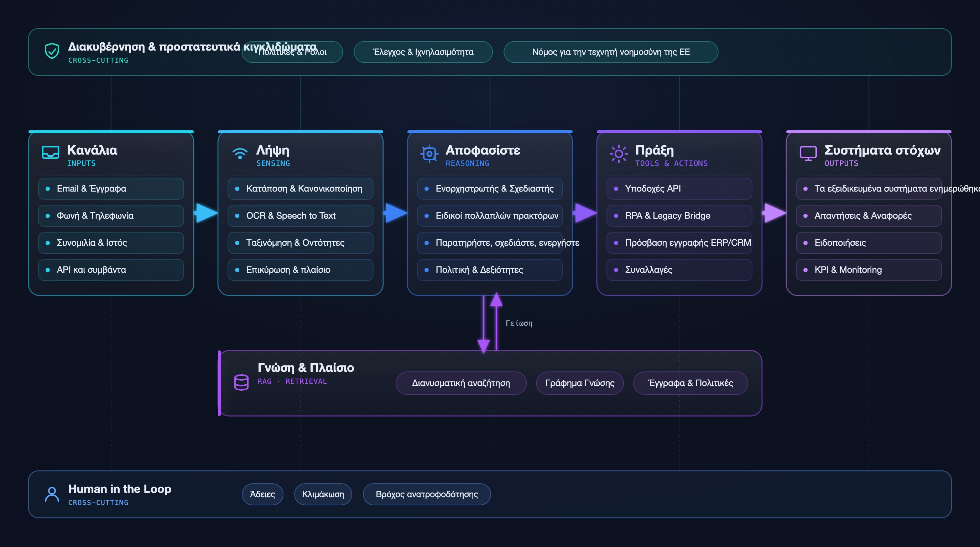Viewport: 980px width, 547px height.
Task: Click the wifi sensing icon beside Λήψη
Action: coord(240,153)
